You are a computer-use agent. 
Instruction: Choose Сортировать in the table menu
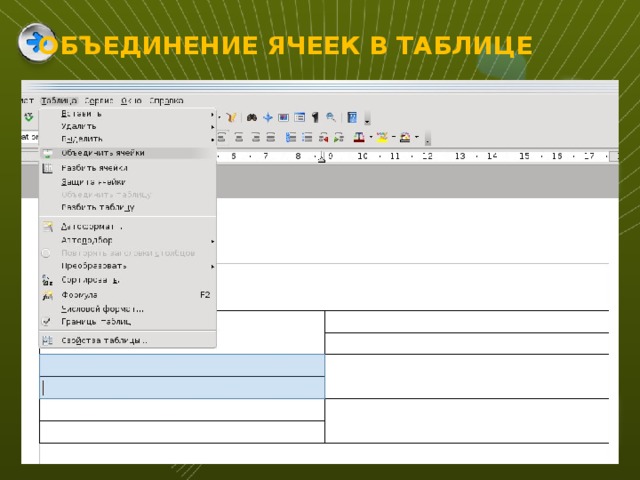(x=127, y=280)
